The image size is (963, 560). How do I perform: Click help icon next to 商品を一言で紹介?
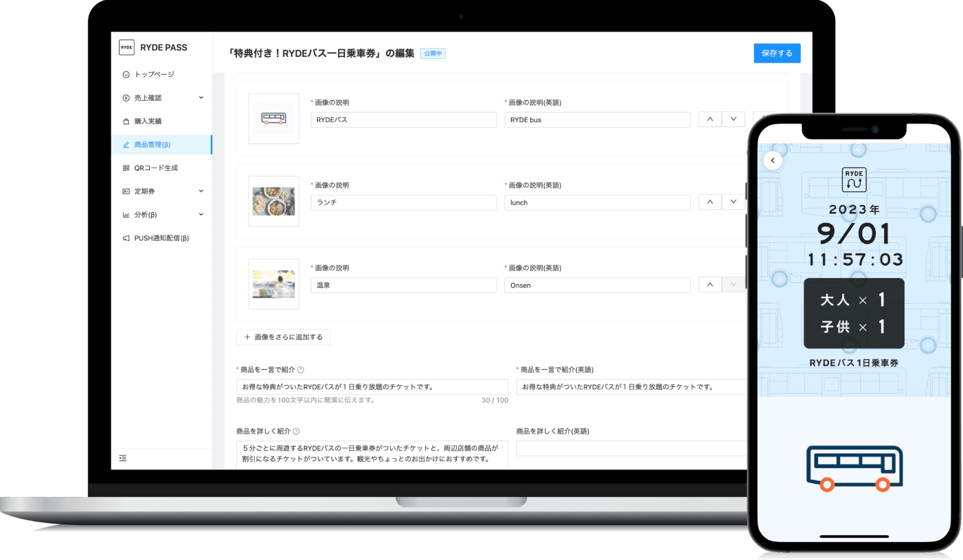tap(301, 369)
